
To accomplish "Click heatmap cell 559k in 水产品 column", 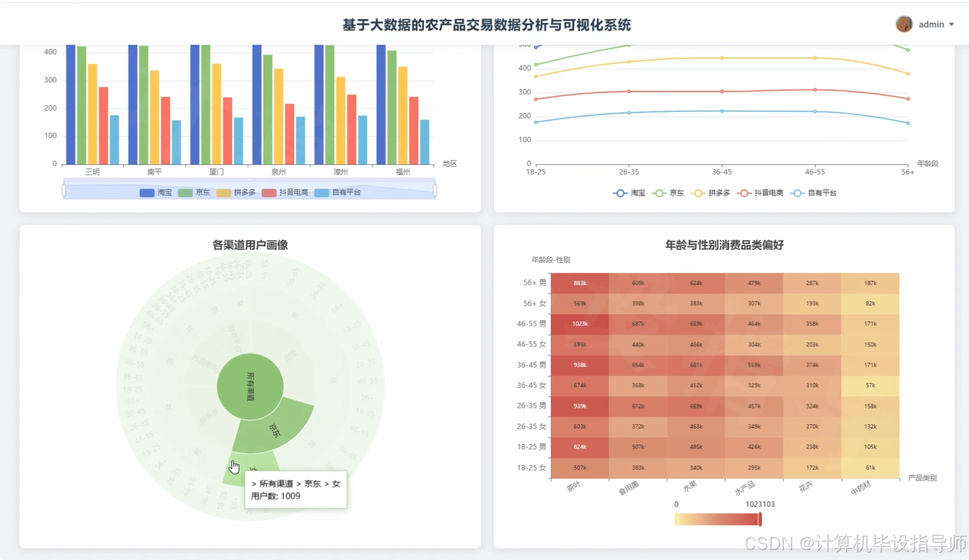I will point(754,365).
